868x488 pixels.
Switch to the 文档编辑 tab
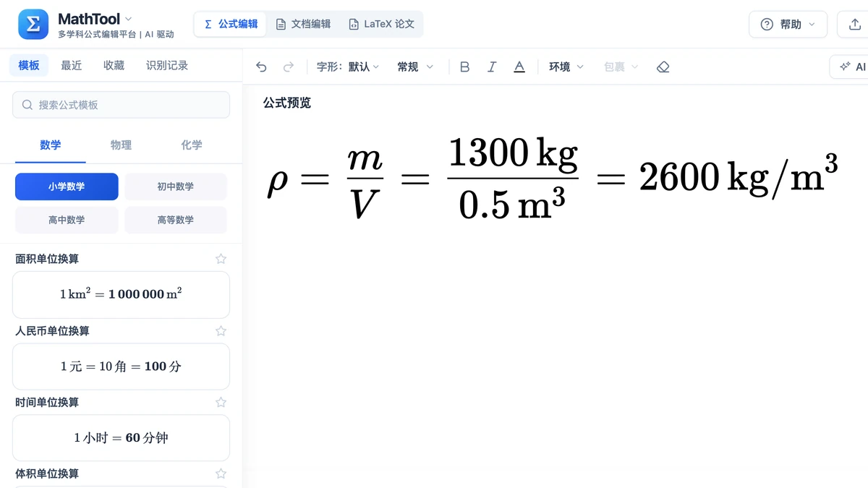[303, 24]
